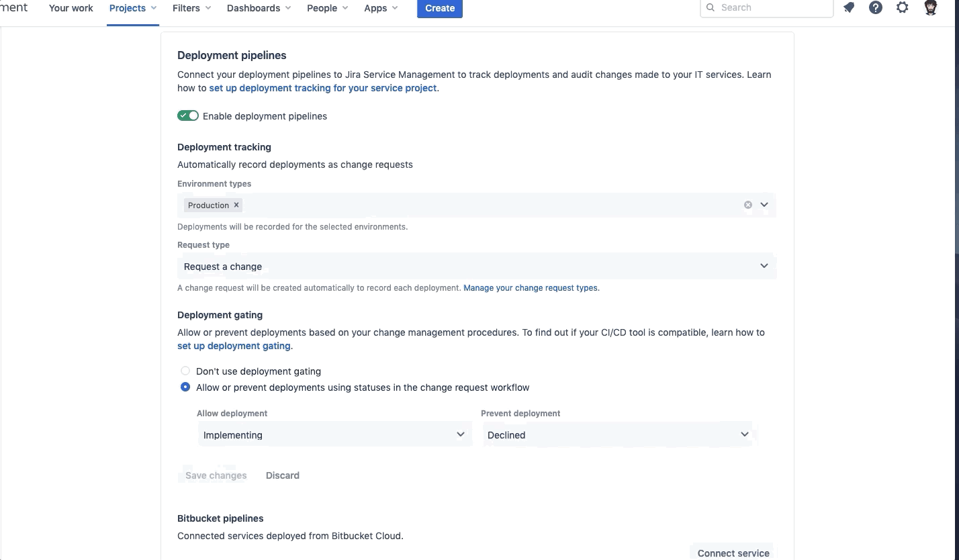Screen dimensions: 959x560
Task: Remove the Production environment tag
Action: click(236, 205)
